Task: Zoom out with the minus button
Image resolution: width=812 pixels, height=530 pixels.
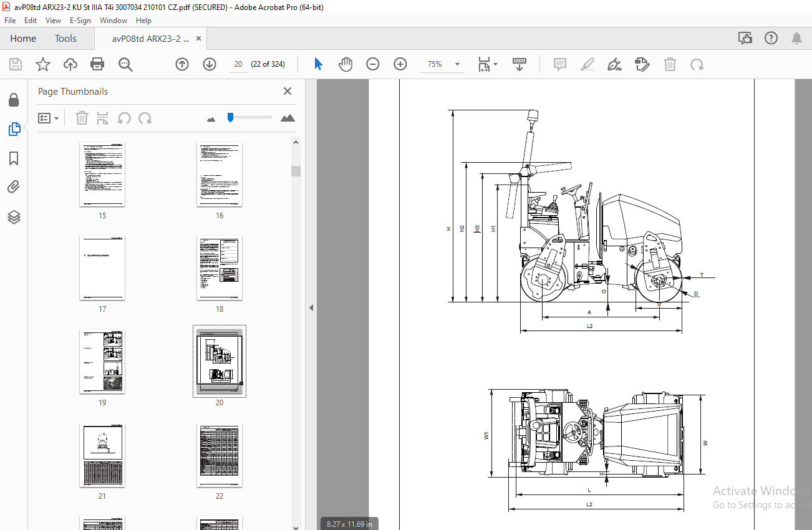Action: click(x=373, y=64)
